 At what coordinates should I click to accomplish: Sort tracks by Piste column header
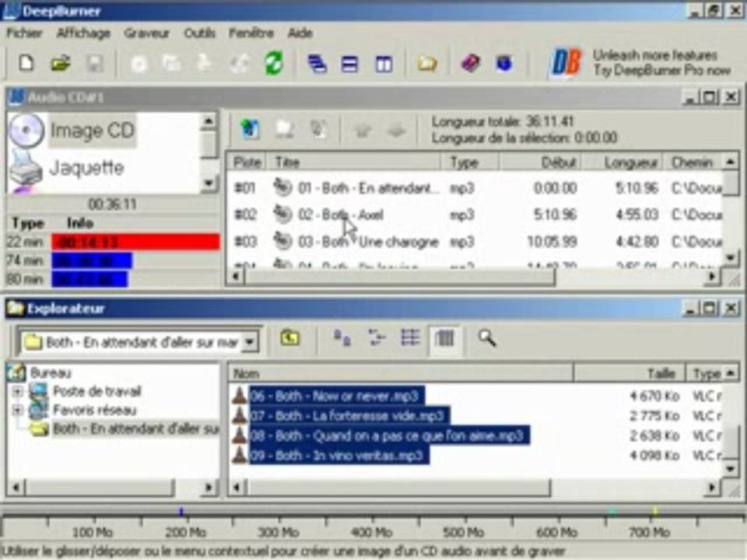247,163
